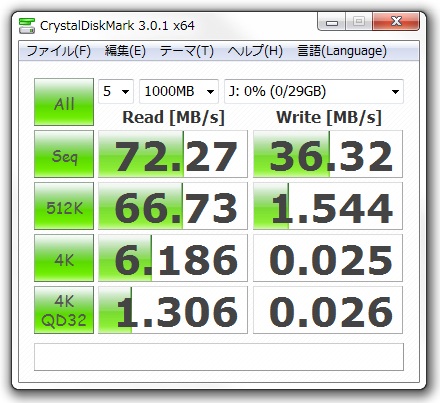Select the 4K read value 6.186
440x403 pixels.
(173, 258)
